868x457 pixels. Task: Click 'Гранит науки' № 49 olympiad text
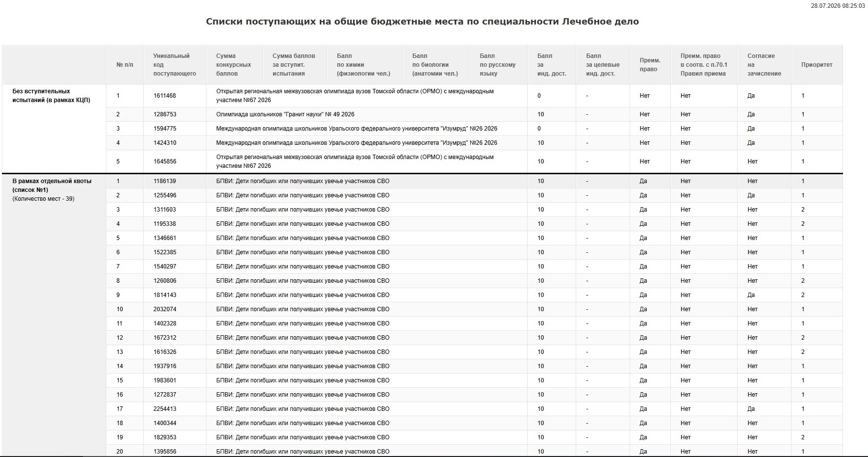285,114
